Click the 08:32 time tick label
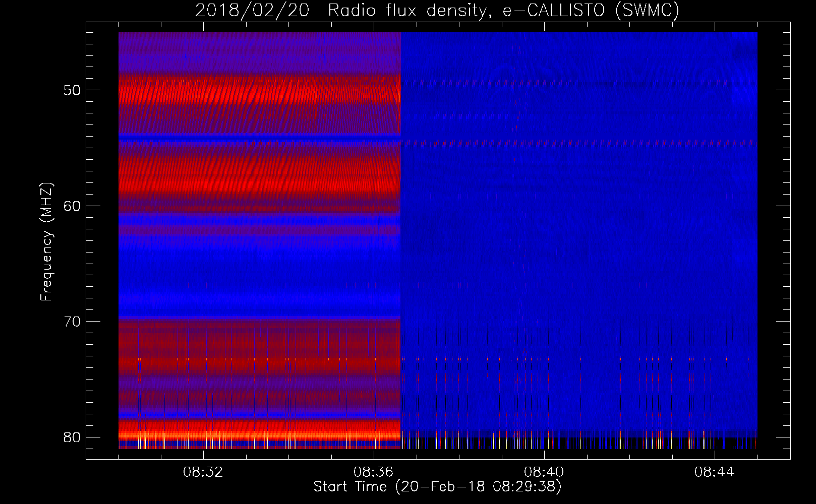This screenshot has height=504, width=816. point(203,472)
